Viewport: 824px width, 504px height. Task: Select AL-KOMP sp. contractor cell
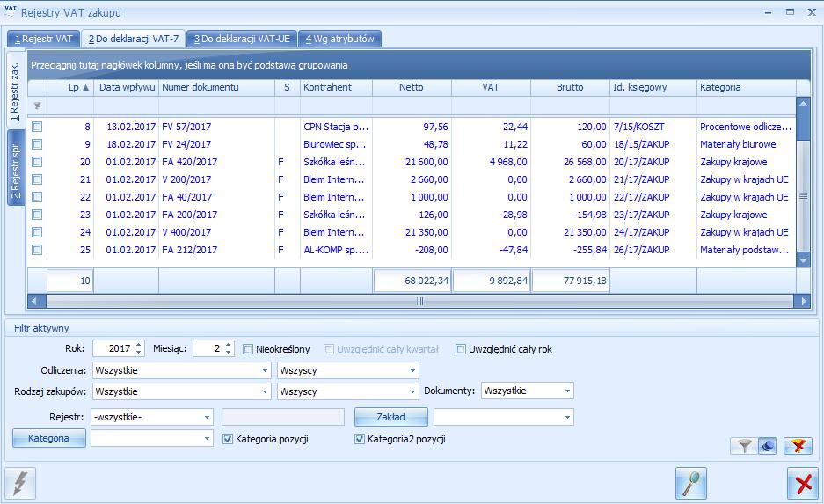[336, 250]
